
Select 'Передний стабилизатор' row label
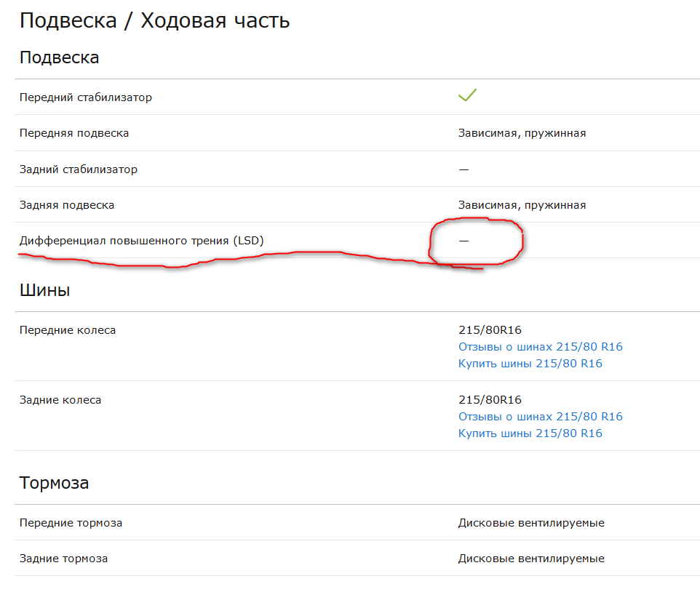(86, 97)
